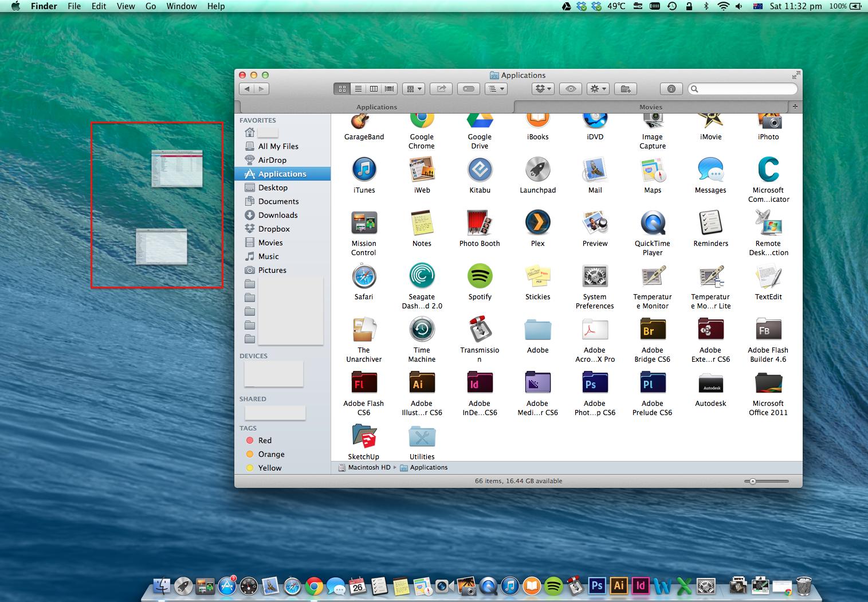Open Trash in the Dock
This screenshot has width=868, height=602.
(804, 585)
